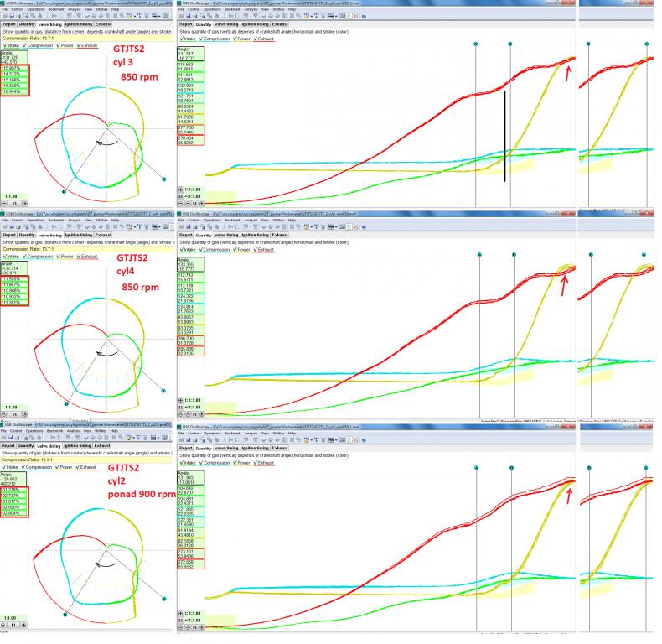Screen dimensions: 662x644
Task: Click zoom in plus button under cyl4 polar plot
Action: tap(24, 414)
